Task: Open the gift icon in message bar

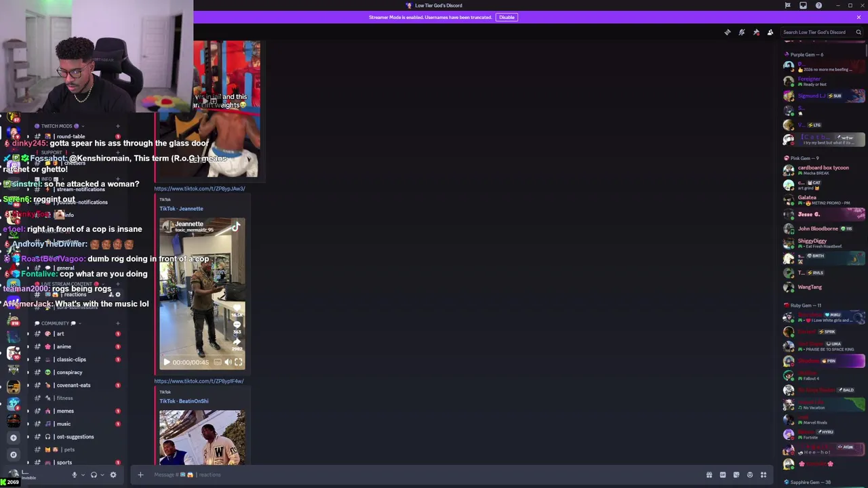Action: click(709, 475)
